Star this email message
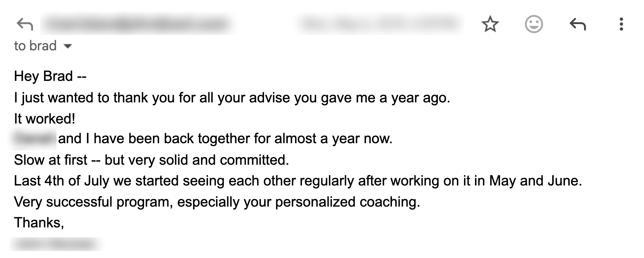The image size is (644, 258). [490, 24]
